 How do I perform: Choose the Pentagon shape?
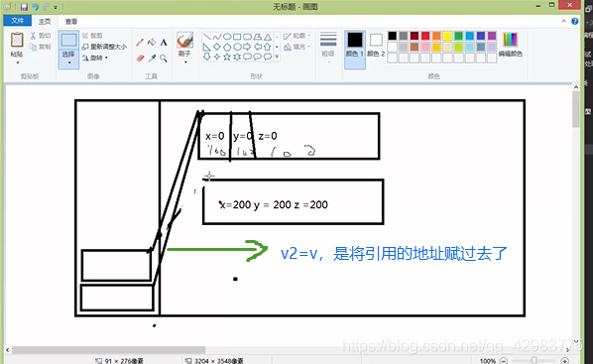227,47
